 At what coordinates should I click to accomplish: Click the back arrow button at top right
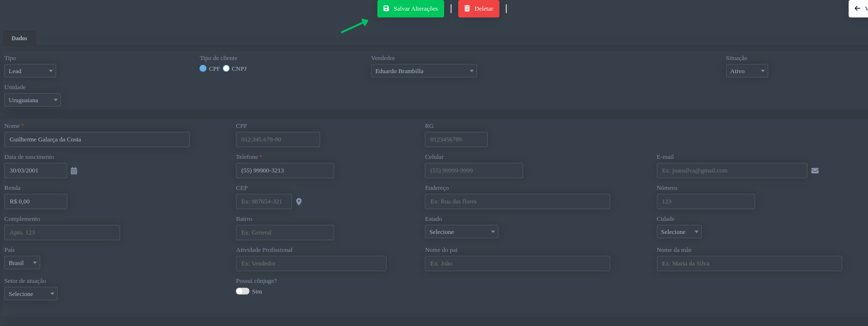[858, 9]
